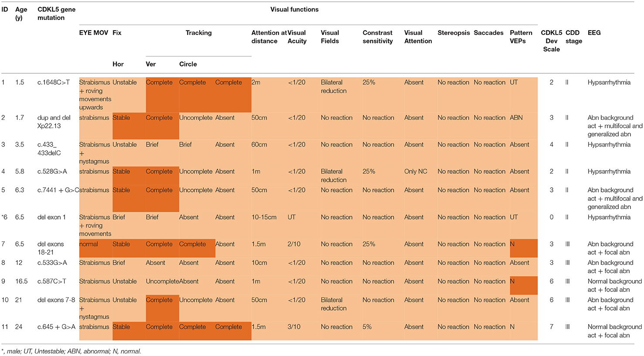Click age value '5.8'
The width and height of the screenshot is (644, 356).
click(20, 171)
